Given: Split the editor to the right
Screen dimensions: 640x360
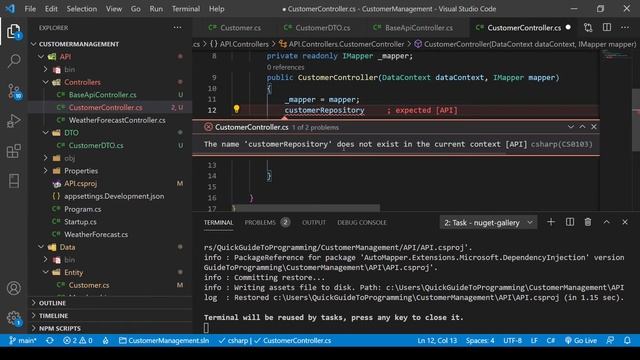Looking at the screenshot, I should (607, 28).
